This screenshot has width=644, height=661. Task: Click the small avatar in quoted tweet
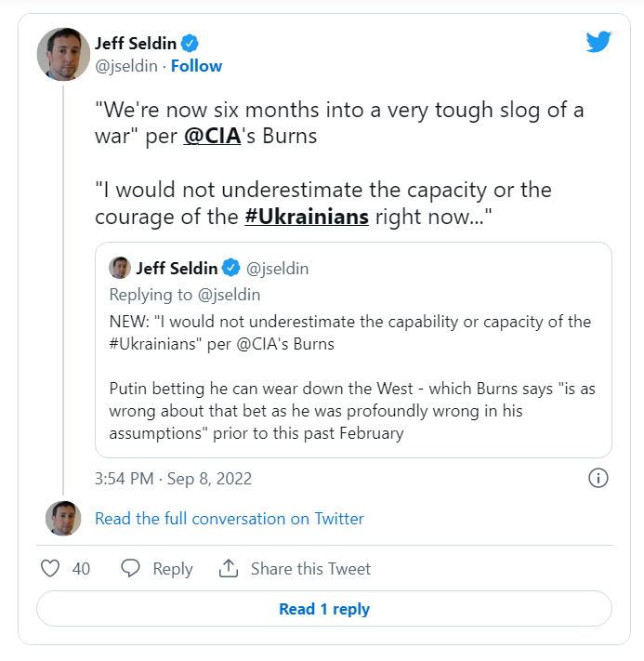tap(120, 269)
